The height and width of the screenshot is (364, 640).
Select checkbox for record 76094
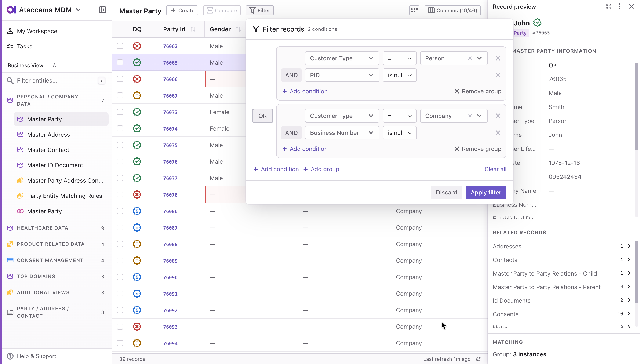(x=120, y=343)
